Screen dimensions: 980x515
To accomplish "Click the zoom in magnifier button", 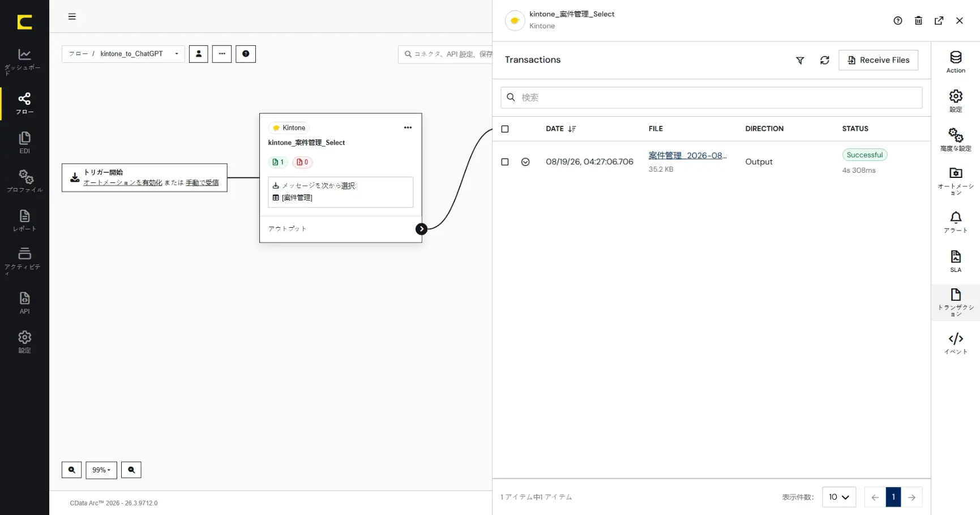I will [x=72, y=470].
